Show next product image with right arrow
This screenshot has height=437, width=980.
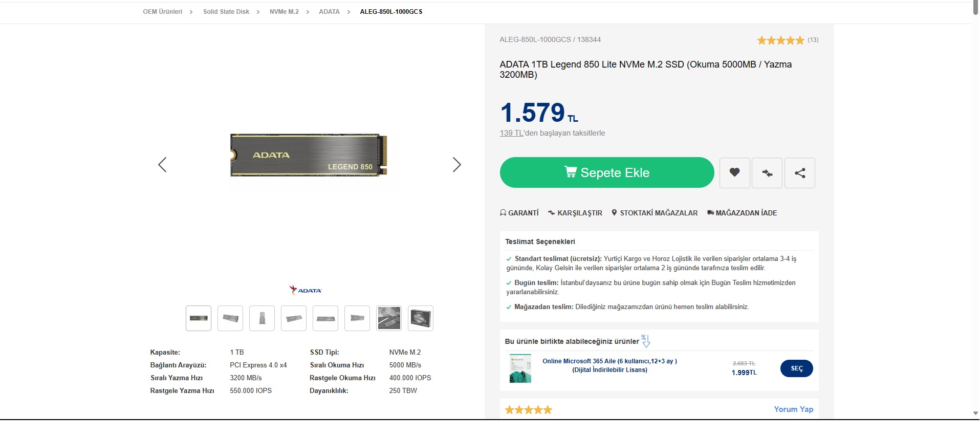(456, 165)
